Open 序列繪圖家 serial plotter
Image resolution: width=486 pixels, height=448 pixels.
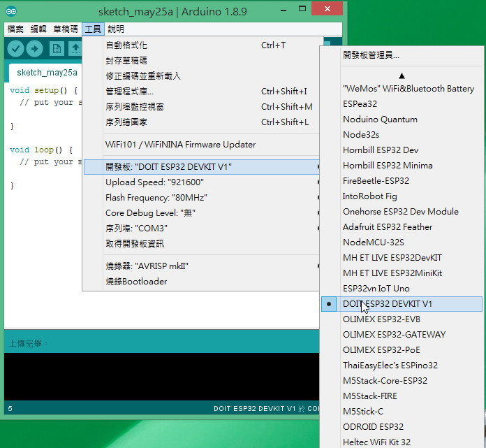(x=202, y=122)
